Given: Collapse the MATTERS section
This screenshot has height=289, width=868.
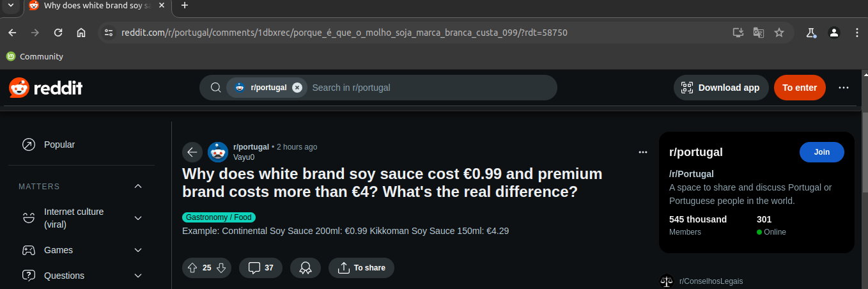Looking at the screenshot, I should (138, 187).
